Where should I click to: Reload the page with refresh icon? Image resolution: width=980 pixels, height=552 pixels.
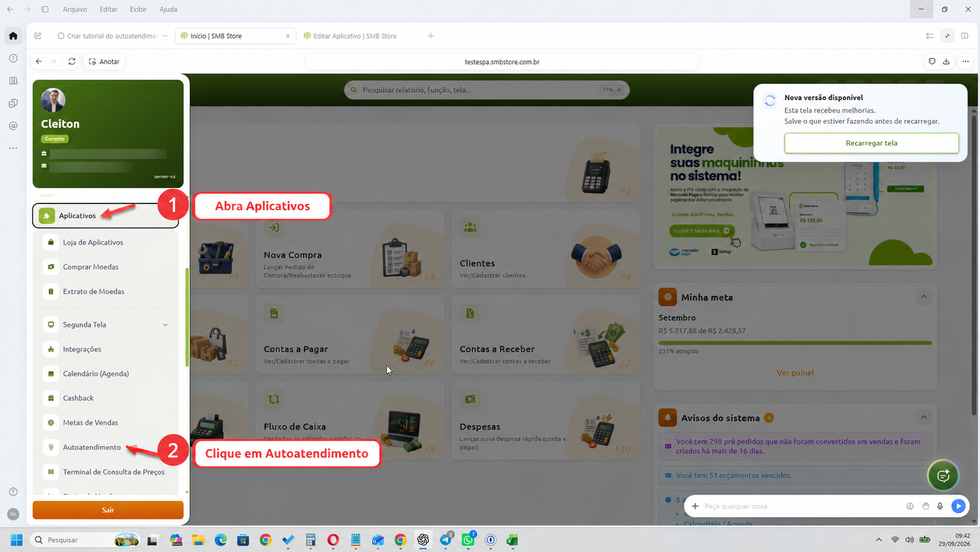72,62
